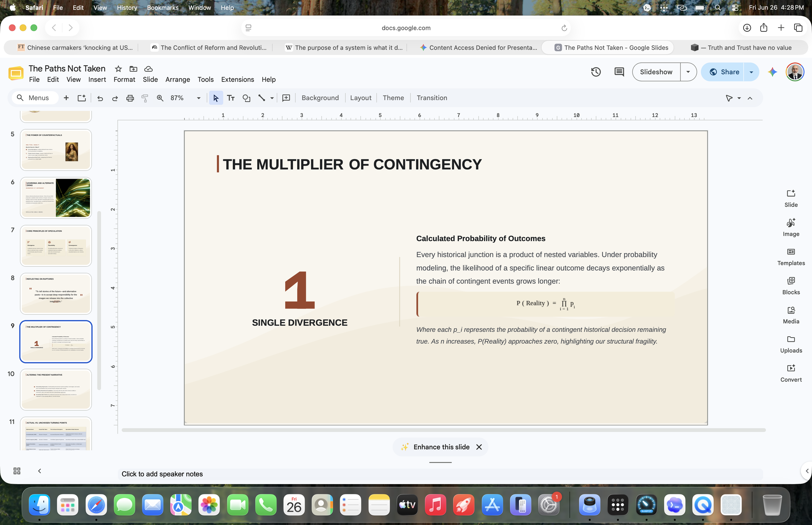Open the comments panel icon

click(619, 72)
